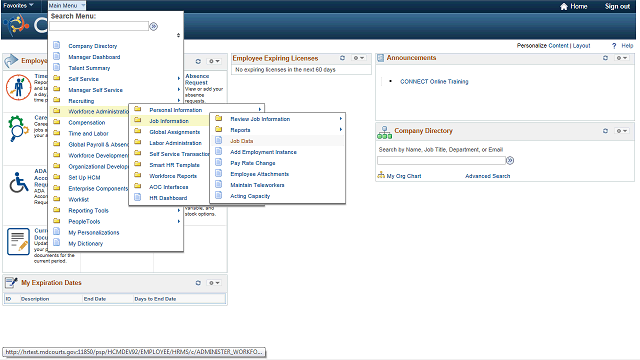Click the My Dictionary page icon
640x360 pixels.
(57, 243)
